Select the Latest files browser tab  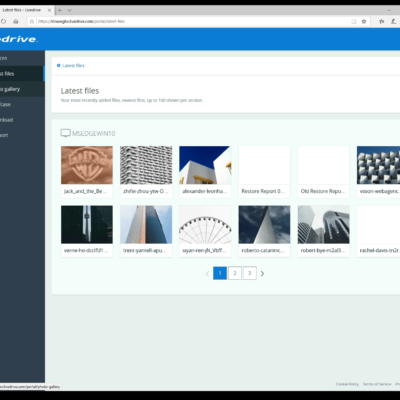[26, 10]
